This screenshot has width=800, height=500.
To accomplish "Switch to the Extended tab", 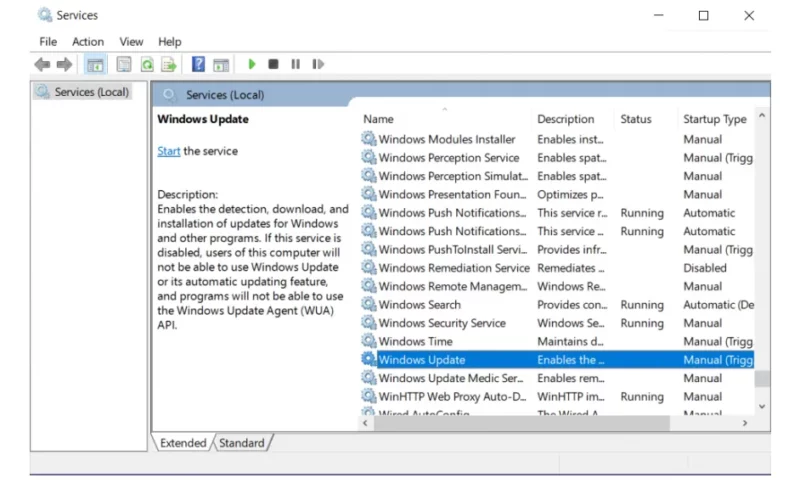I will coord(183,443).
